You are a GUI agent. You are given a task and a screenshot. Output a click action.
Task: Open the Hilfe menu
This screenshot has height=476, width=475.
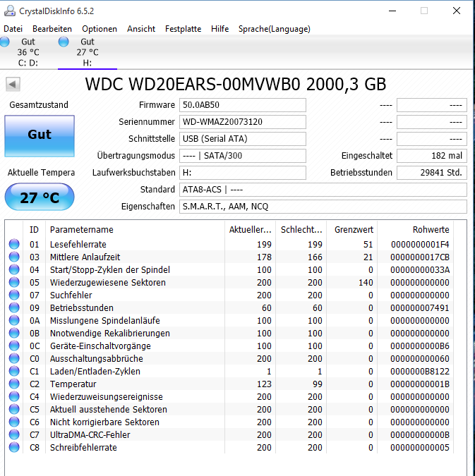coord(220,29)
